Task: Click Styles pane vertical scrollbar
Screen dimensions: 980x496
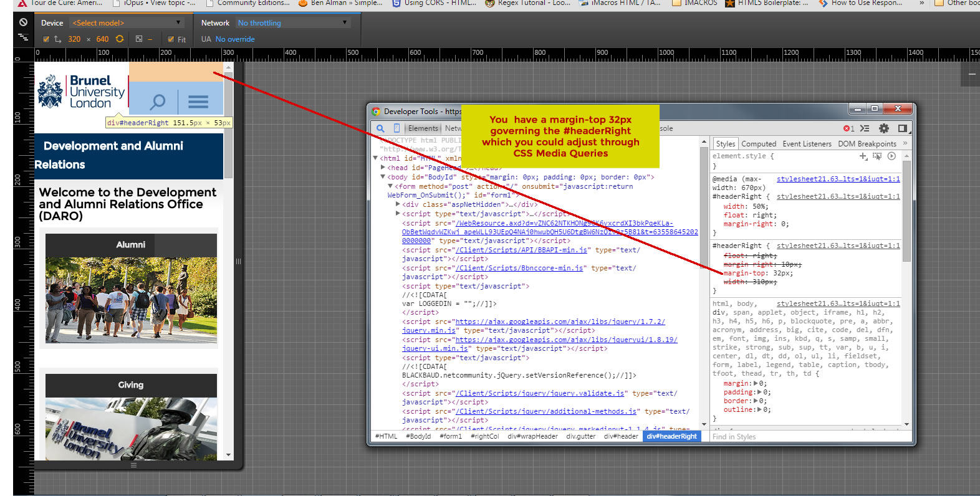Action: pyautogui.click(x=906, y=212)
